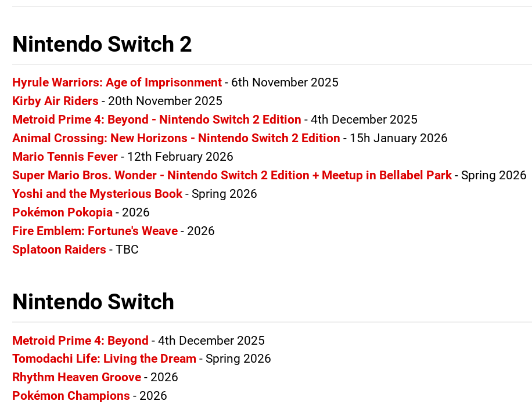Select the Pokémon Champions link
The image size is (532, 412).
(x=71, y=396)
